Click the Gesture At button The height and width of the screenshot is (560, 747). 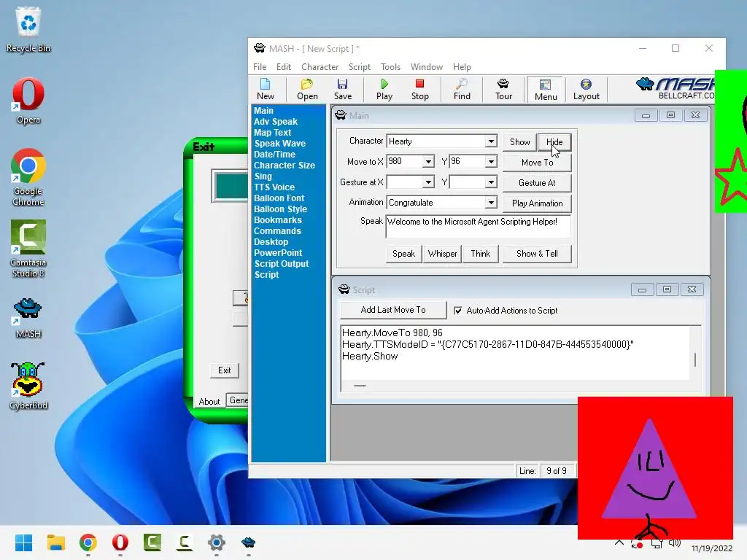(x=537, y=183)
